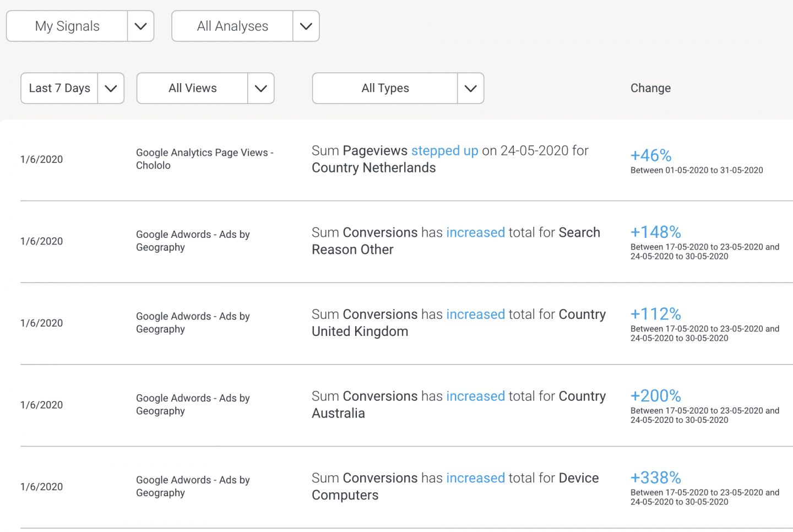Click the +338% change value
The height and width of the screenshot is (532, 793).
[x=655, y=477]
